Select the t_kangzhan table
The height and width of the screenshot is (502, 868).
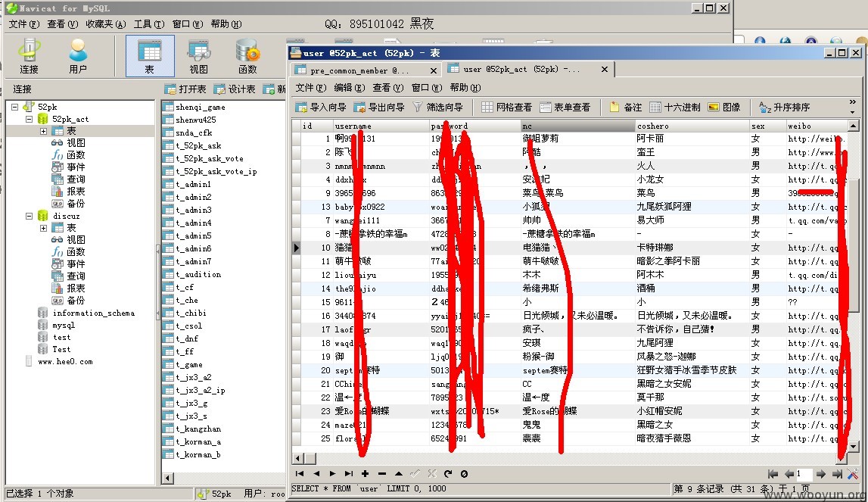pos(198,429)
